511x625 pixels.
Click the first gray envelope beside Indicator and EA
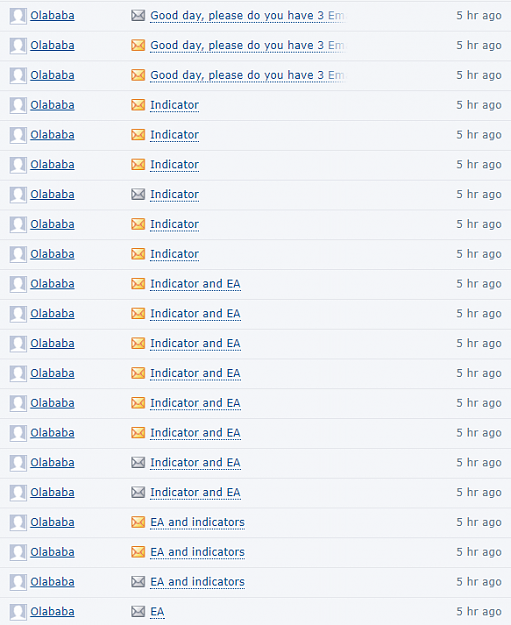pos(138,463)
